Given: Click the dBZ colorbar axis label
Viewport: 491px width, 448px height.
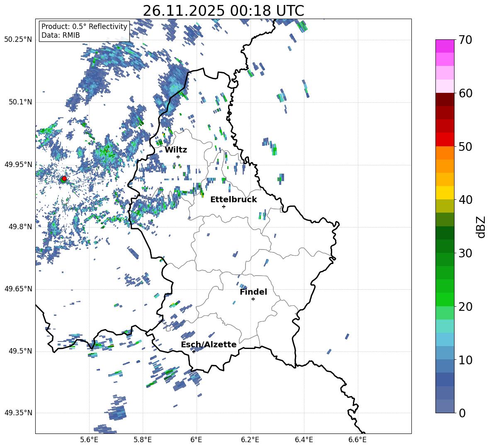Looking at the screenshot, I should coord(481,227).
